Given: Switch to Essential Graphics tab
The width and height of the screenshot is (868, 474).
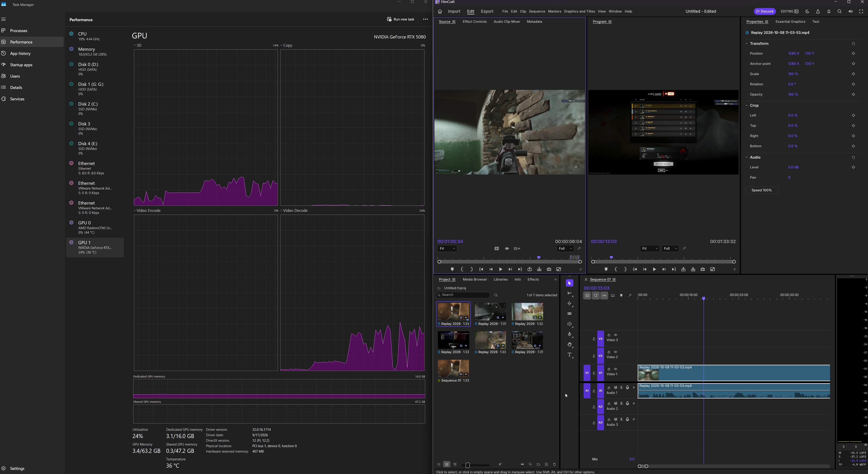Looking at the screenshot, I should tap(790, 22).
